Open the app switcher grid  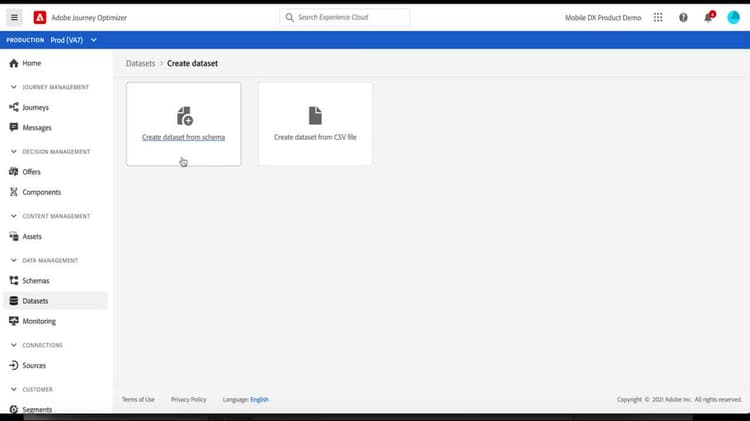pyautogui.click(x=658, y=18)
